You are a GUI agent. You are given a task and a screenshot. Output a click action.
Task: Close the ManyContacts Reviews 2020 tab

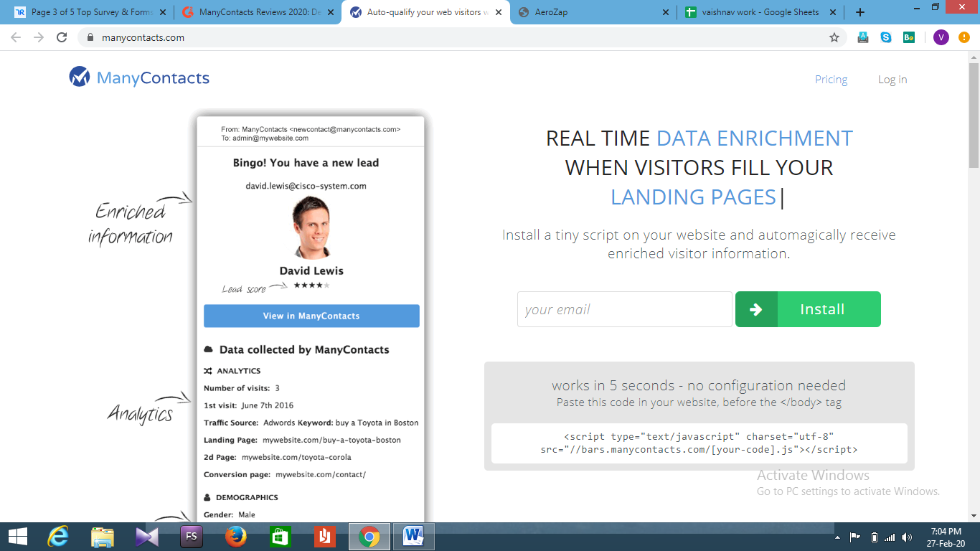coord(331,12)
